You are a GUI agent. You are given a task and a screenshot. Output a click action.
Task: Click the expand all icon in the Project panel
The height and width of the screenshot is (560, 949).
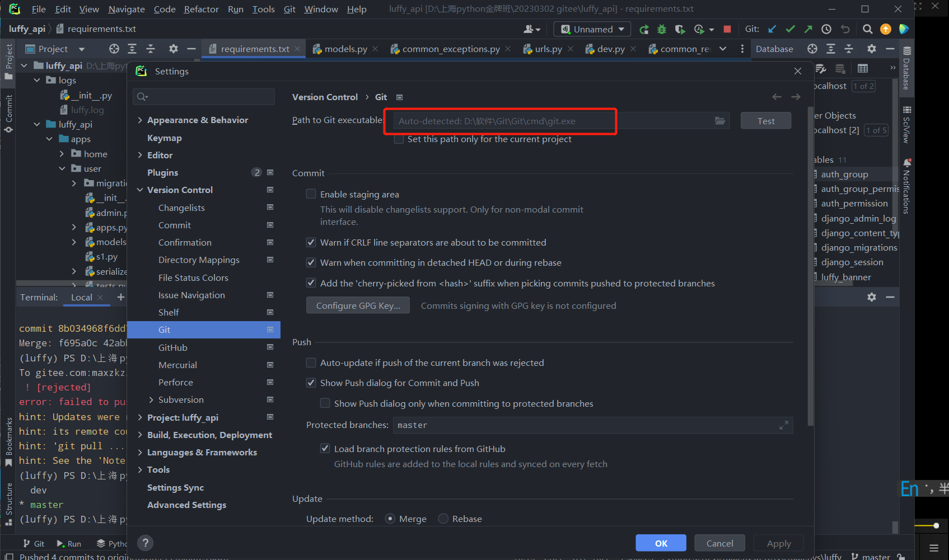(x=132, y=49)
